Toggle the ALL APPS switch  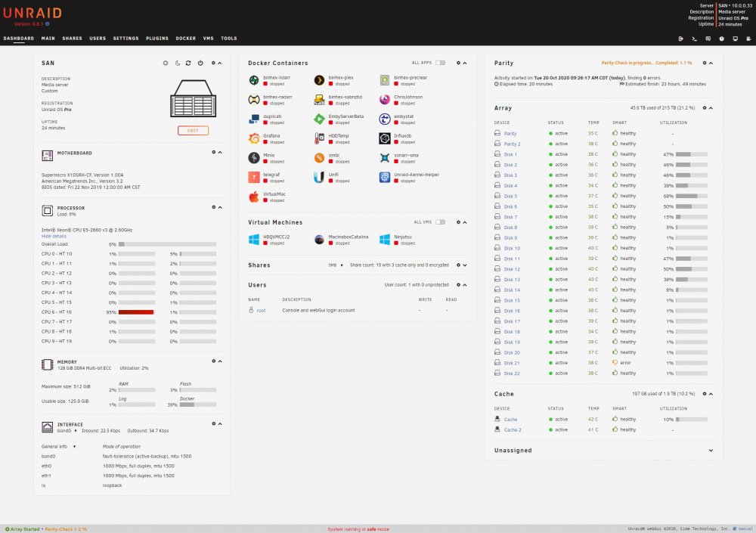[440, 63]
